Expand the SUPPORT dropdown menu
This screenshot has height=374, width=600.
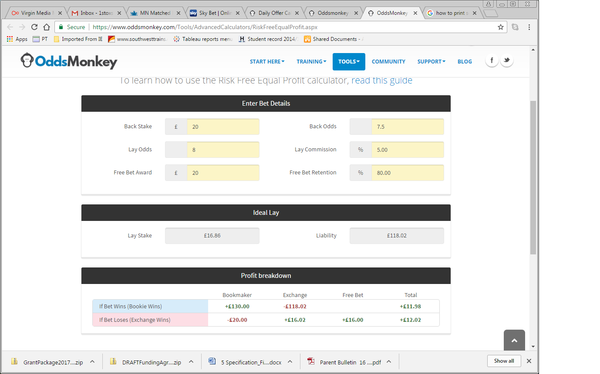(x=431, y=62)
